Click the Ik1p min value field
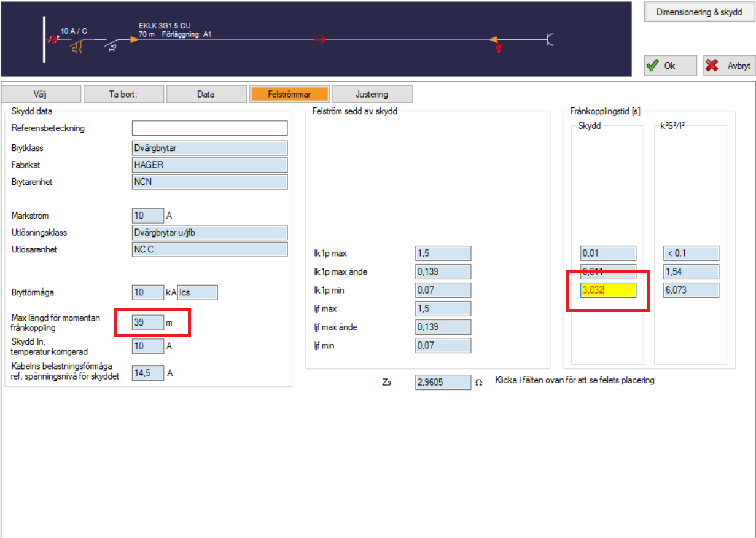 (x=443, y=290)
